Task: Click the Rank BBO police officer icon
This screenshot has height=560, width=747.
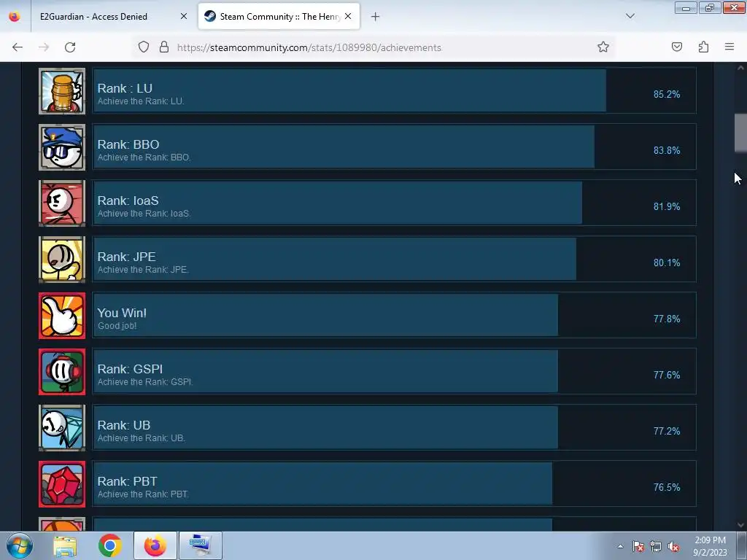Action: coord(62,147)
